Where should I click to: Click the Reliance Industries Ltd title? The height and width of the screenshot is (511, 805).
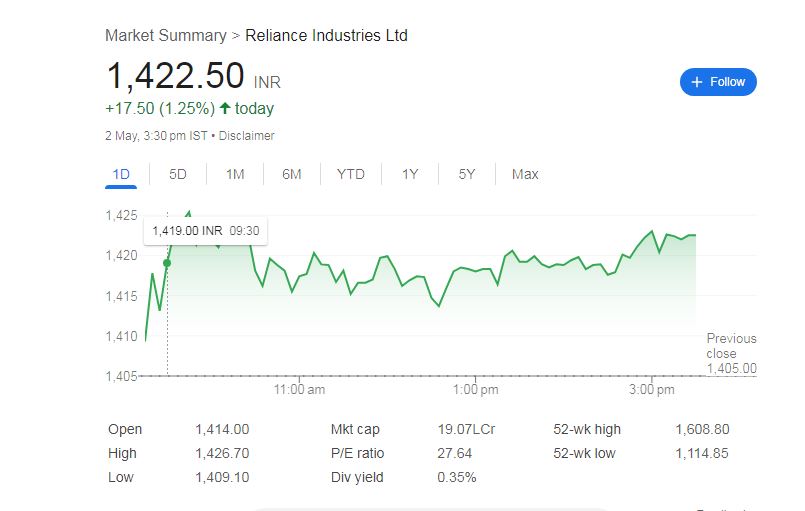pyautogui.click(x=326, y=36)
